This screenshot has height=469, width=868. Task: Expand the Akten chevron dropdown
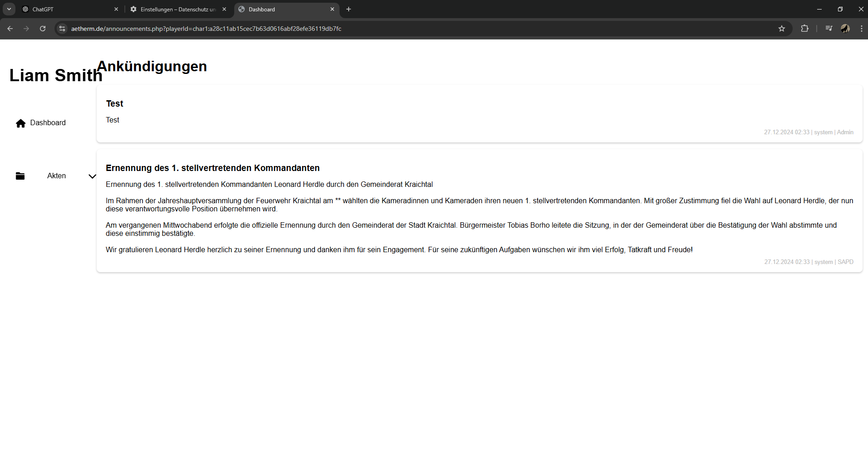(x=92, y=176)
